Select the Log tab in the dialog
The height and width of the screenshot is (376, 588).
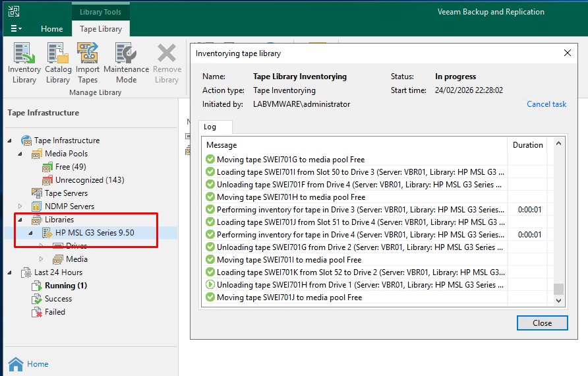[x=210, y=127]
